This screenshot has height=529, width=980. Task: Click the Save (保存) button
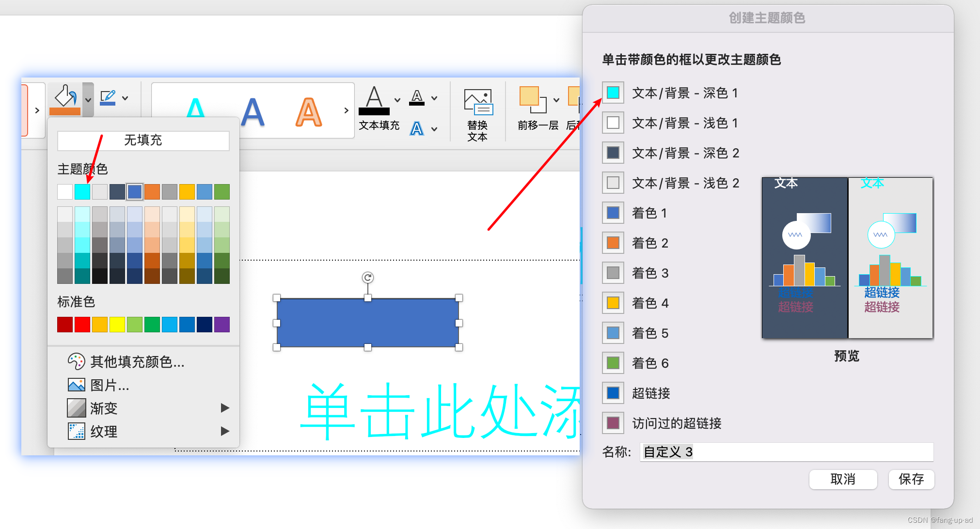[911, 479]
